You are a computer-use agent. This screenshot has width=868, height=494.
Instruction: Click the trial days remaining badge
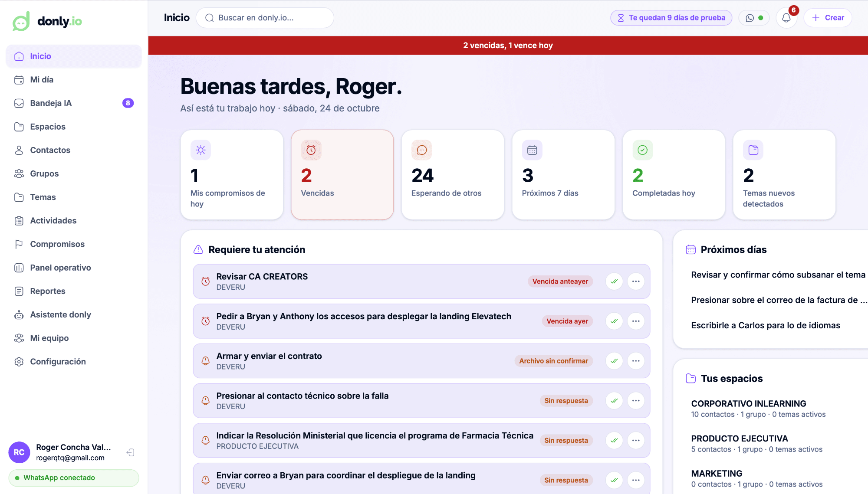pos(671,18)
